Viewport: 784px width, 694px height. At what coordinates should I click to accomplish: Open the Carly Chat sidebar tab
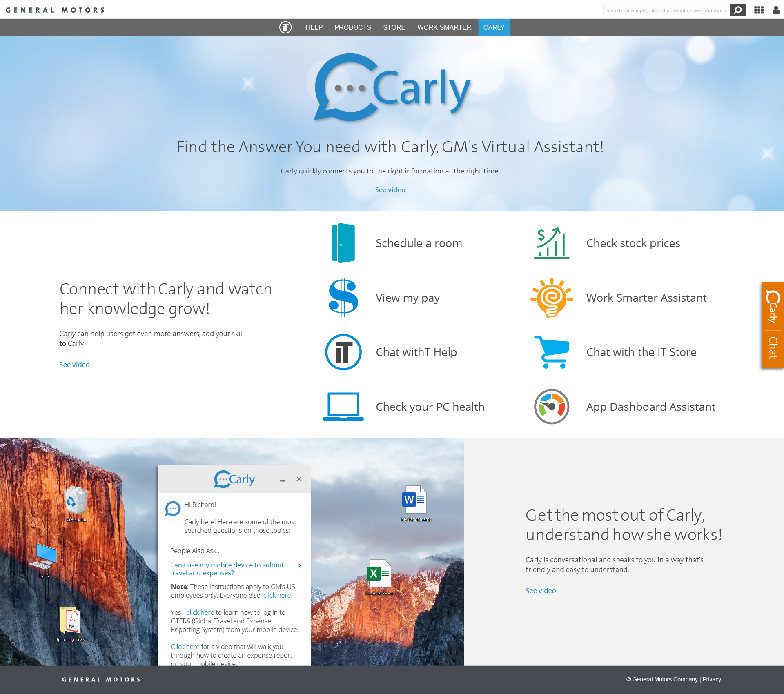[x=772, y=325]
